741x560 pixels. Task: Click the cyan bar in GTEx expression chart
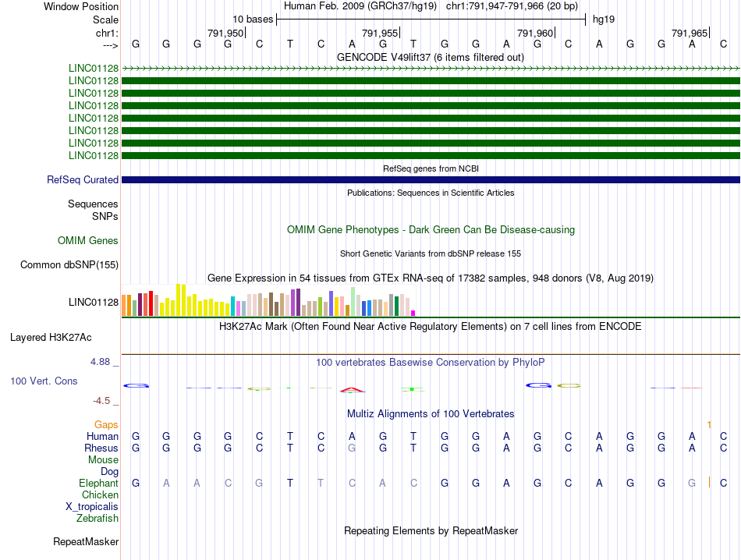coord(232,306)
